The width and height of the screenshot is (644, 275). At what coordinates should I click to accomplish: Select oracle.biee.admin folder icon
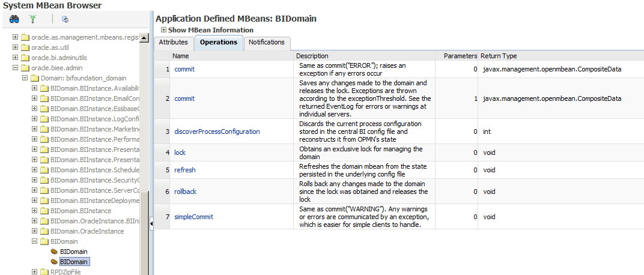click(25, 68)
